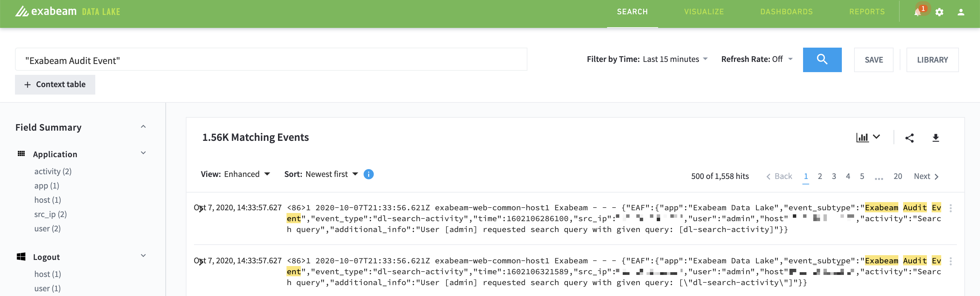The width and height of the screenshot is (980, 296).
Task: Collapse the Application field group
Action: [x=143, y=153]
